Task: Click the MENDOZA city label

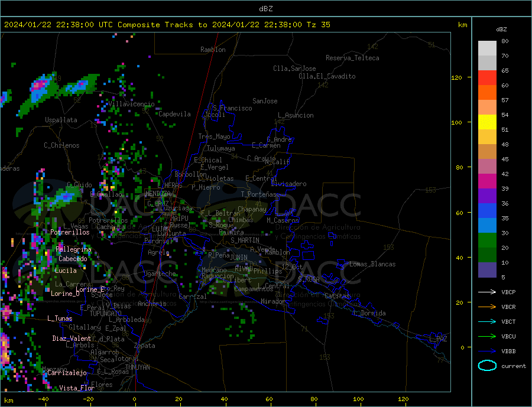Action: click(x=158, y=194)
